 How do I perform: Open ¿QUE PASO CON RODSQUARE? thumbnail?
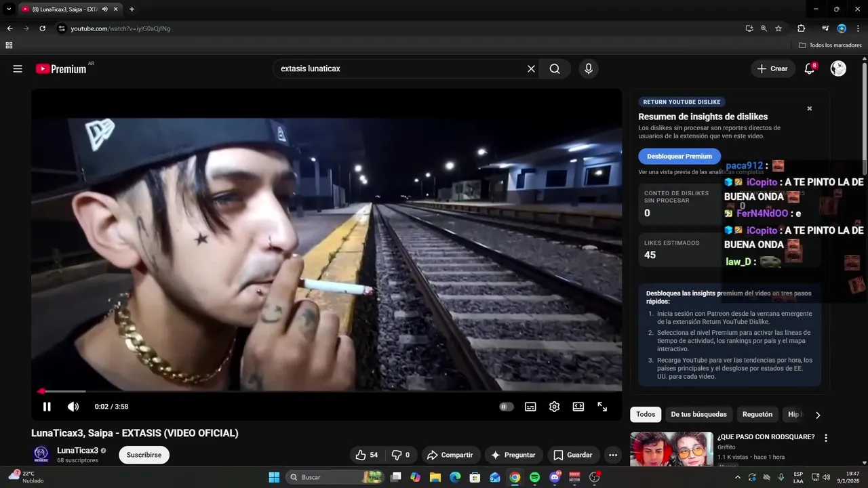click(671, 449)
